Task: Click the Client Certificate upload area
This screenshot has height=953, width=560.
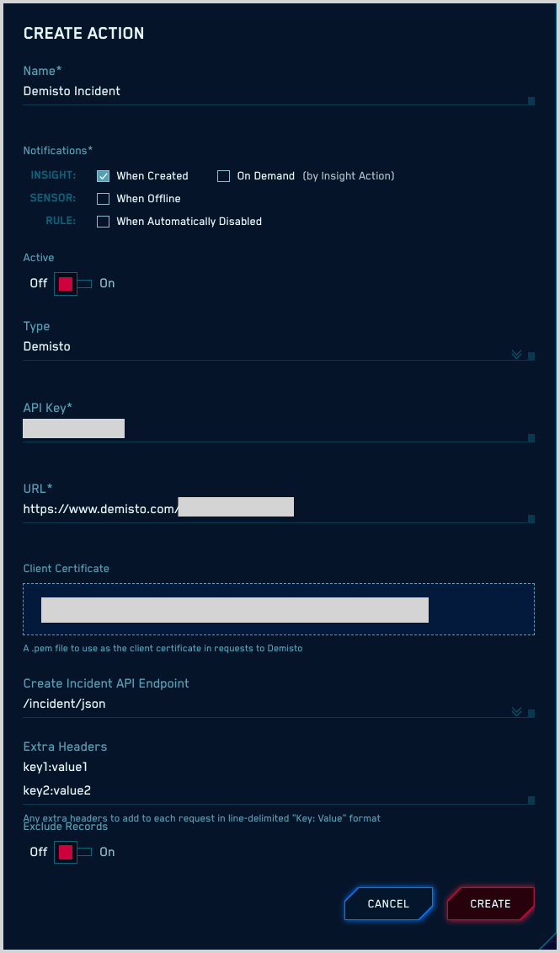Action: pos(278,609)
